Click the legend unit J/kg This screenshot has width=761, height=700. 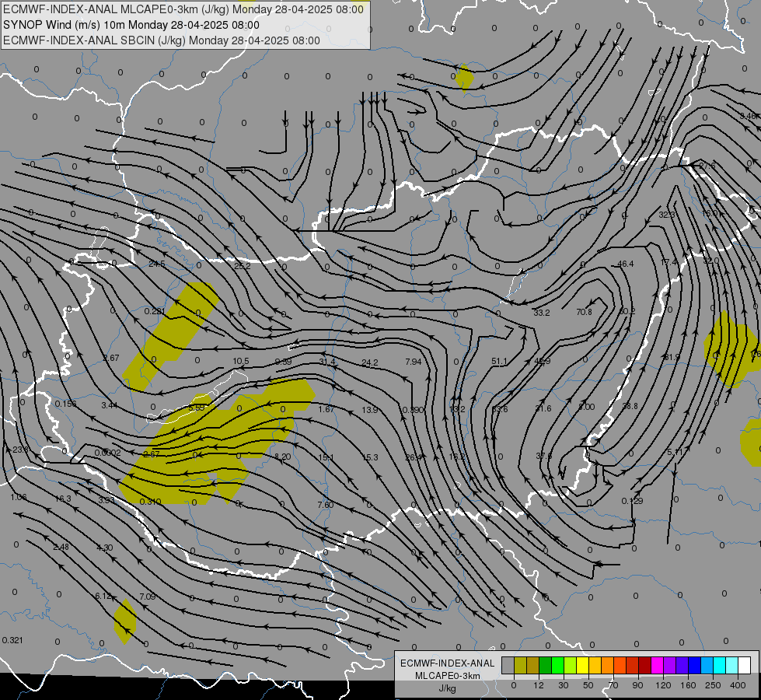(x=448, y=688)
